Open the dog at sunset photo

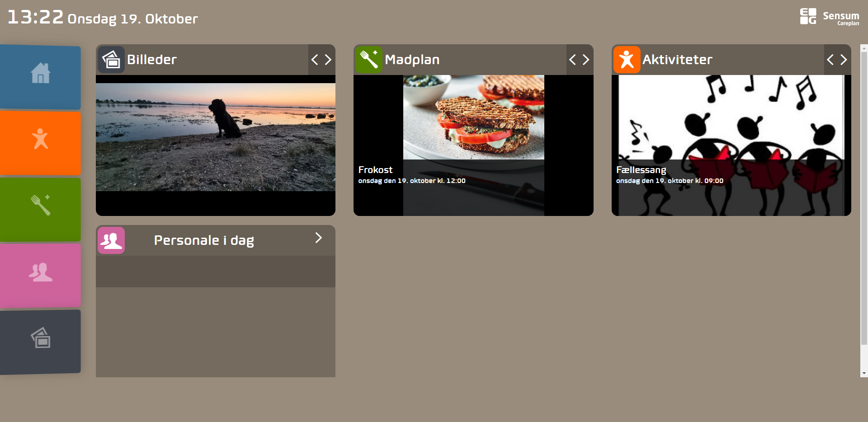pos(216,137)
